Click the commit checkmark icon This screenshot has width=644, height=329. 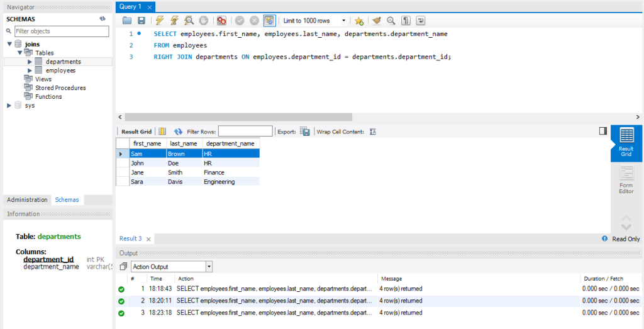point(240,21)
